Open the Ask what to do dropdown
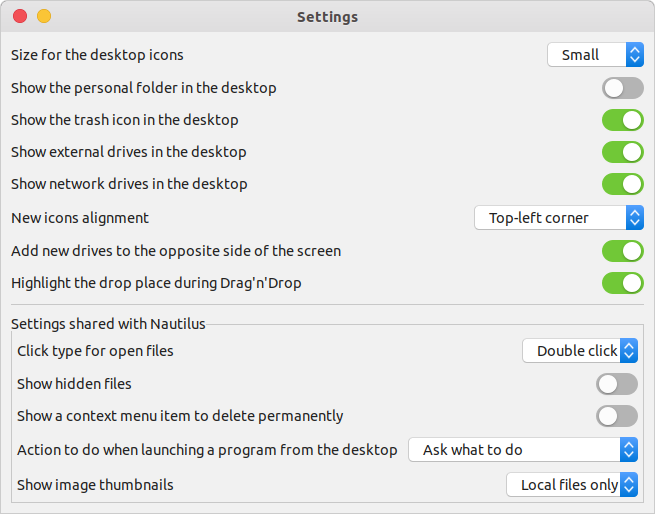This screenshot has width=655, height=514. point(523,450)
